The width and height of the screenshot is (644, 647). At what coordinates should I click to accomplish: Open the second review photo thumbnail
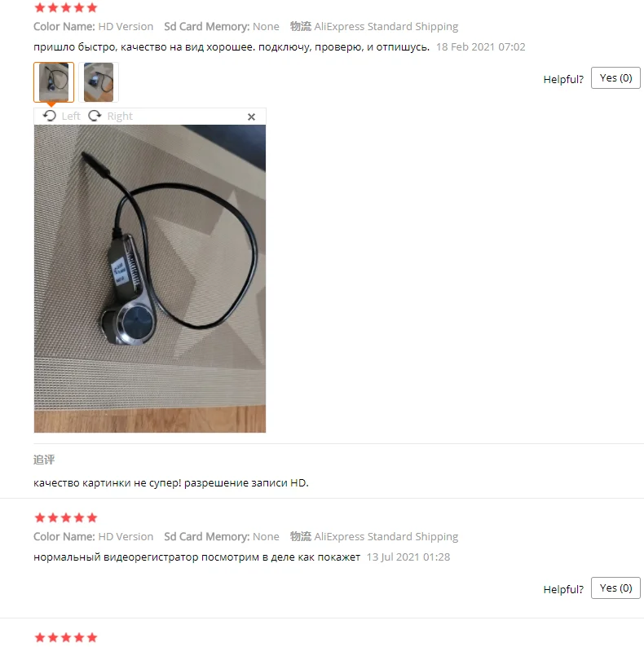coord(99,82)
